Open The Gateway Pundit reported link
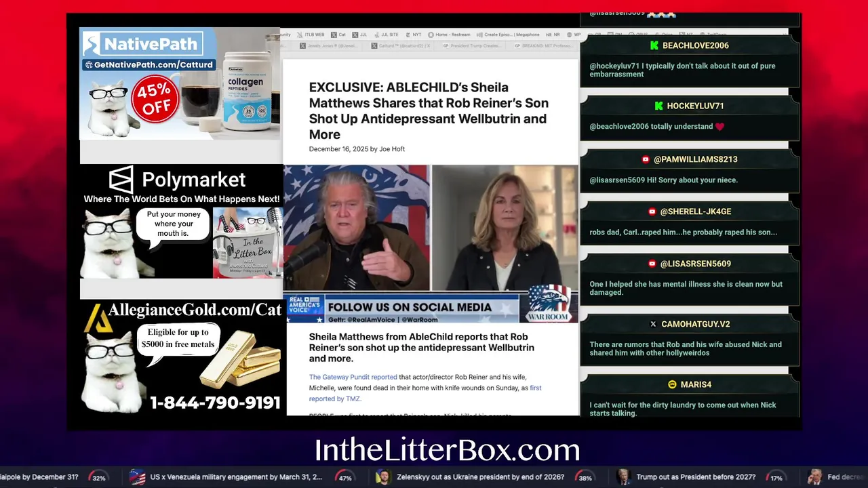The height and width of the screenshot is (488, 868). point(353,377)
